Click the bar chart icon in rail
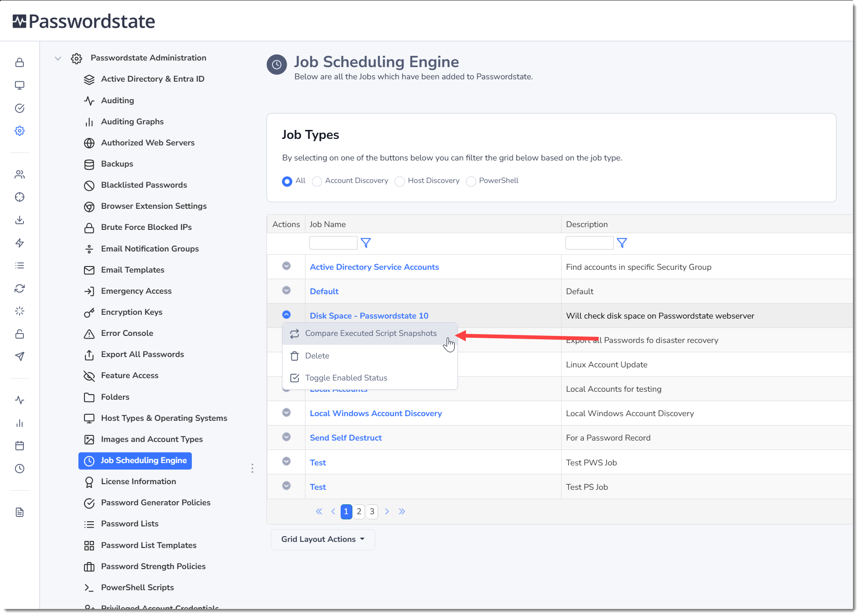Screen dimensions: 860x616 (20, 423)
